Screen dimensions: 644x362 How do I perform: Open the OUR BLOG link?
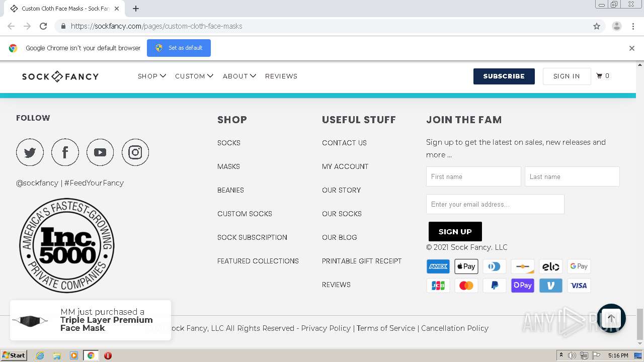[x=340, y=237]
